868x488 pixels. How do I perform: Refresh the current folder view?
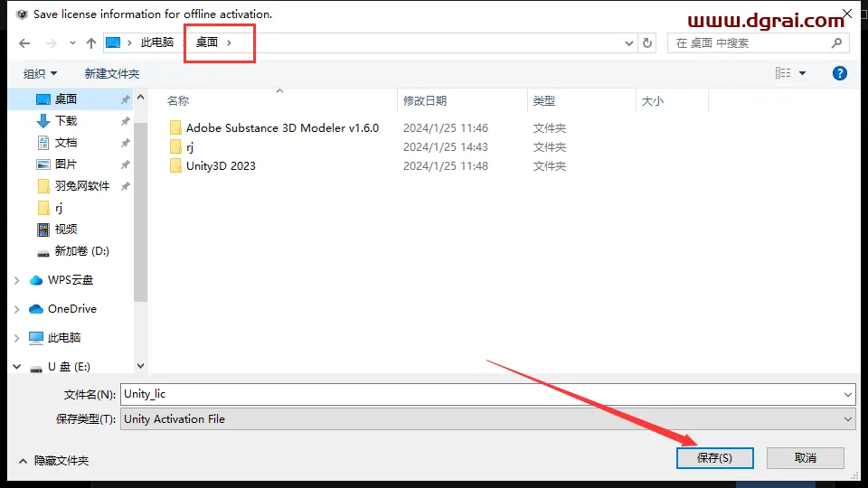[x=647, y=43]
